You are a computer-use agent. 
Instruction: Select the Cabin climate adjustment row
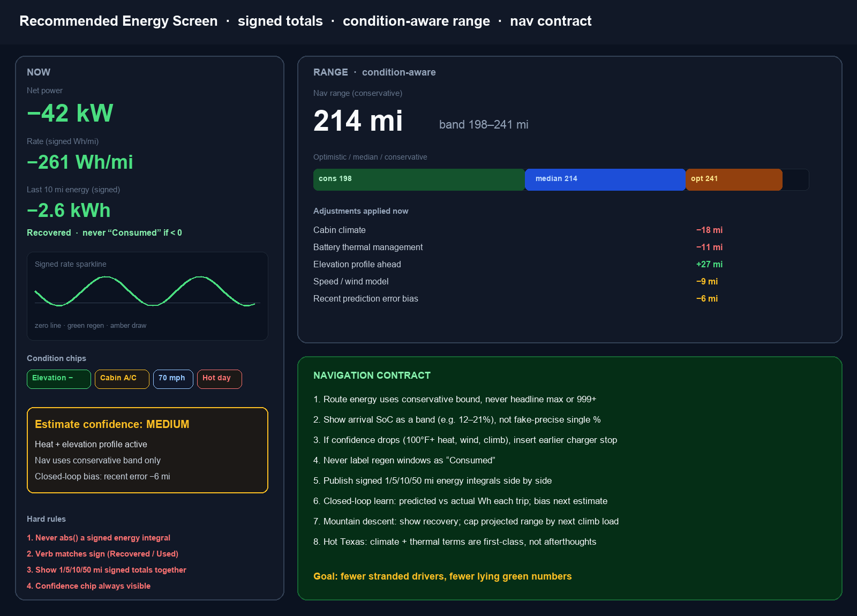(518, 230)
